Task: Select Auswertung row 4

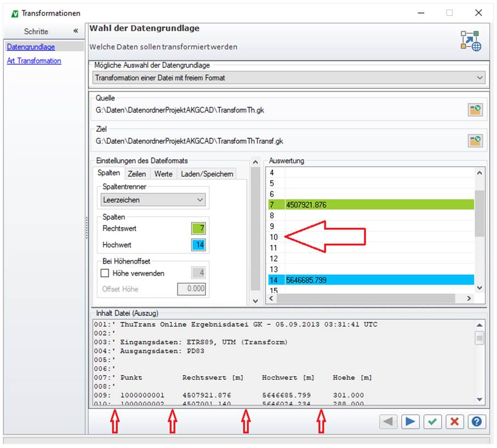Action: coord(371,173)
